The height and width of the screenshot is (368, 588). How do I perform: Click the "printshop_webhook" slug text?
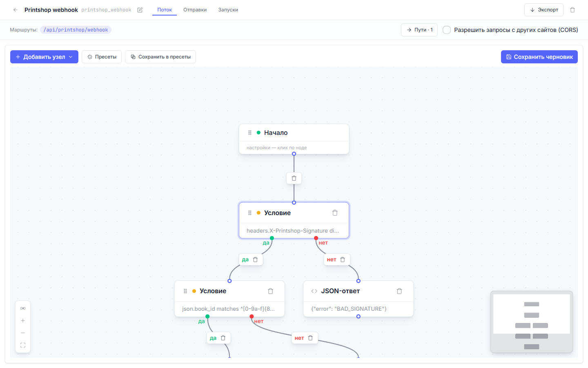tap(106, 10)
